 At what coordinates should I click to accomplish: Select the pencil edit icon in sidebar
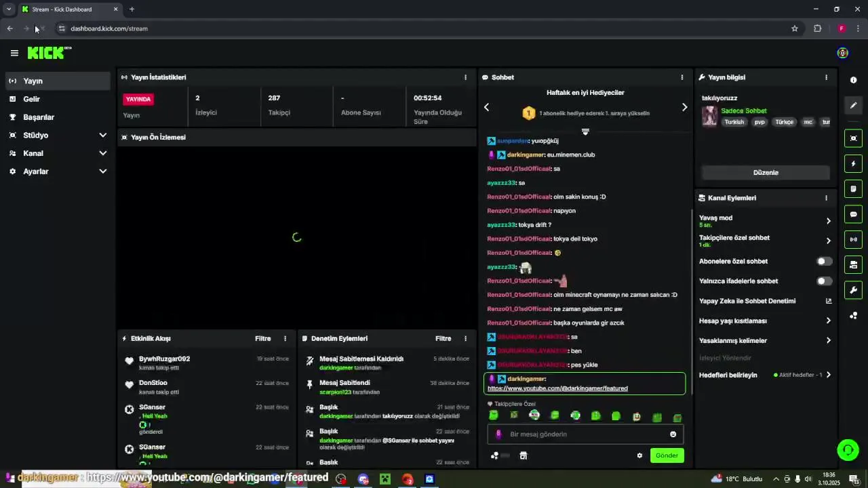853,105
